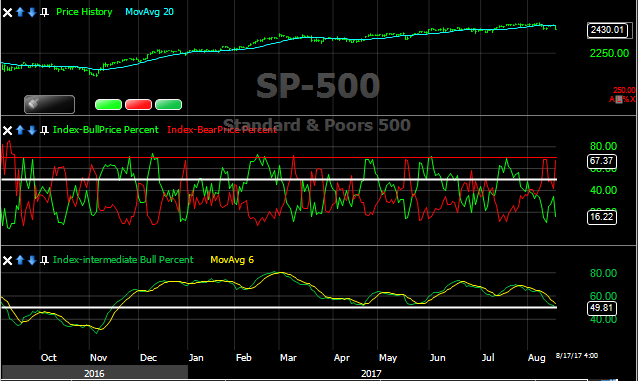Click the May label on time axis
This screenshot has height=381, width=638.
pyautogui.click(x=387, y=358)
